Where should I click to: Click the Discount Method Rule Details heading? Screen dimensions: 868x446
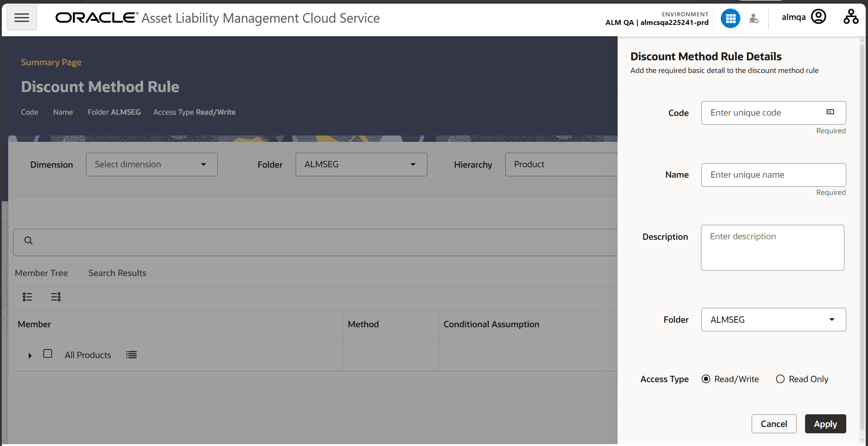(706, 56)
